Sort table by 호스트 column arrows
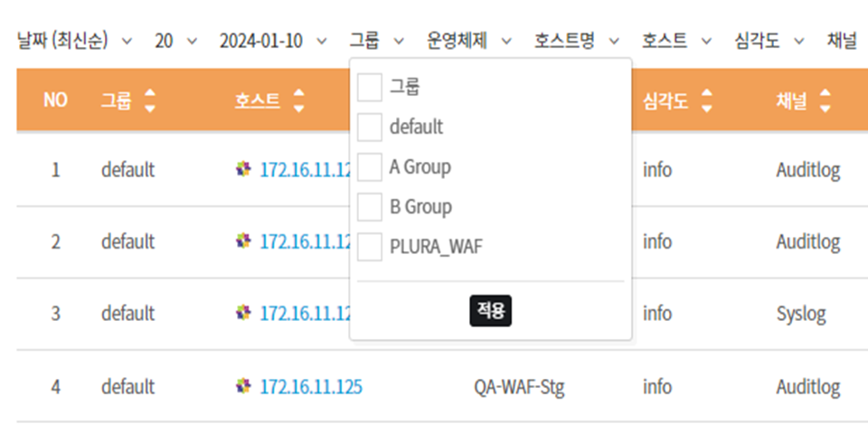The height and width of the screenshot is (434, 868). click(299, 100)
